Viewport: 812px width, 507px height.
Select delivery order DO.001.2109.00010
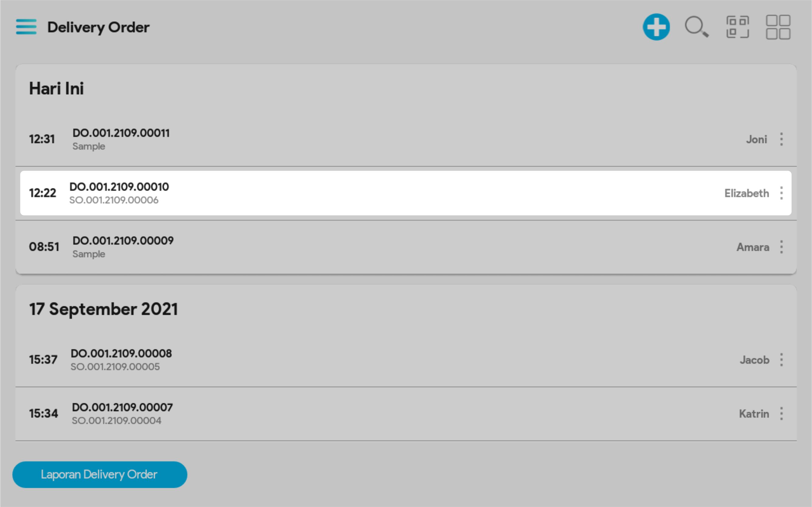tap(119, 187)
